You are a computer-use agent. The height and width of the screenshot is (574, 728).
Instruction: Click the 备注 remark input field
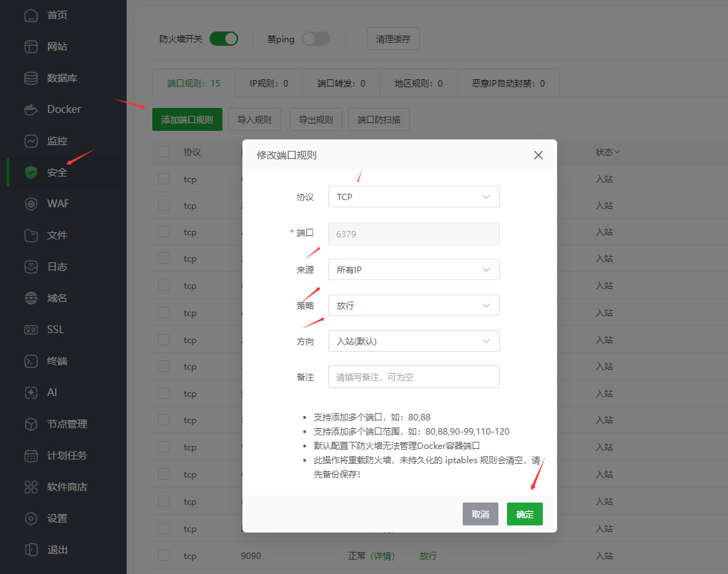413,377
